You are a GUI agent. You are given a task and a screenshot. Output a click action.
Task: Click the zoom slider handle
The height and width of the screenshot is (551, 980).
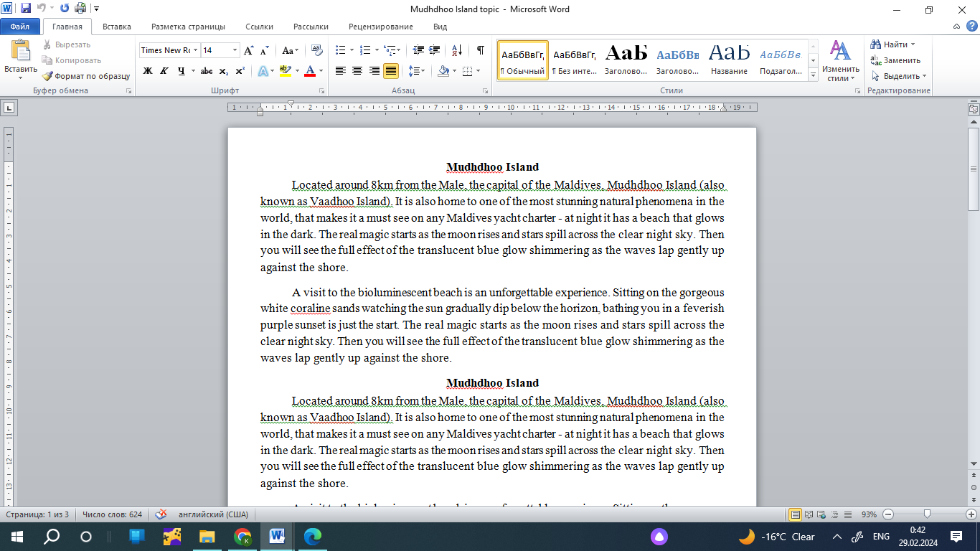pos(928,514)
